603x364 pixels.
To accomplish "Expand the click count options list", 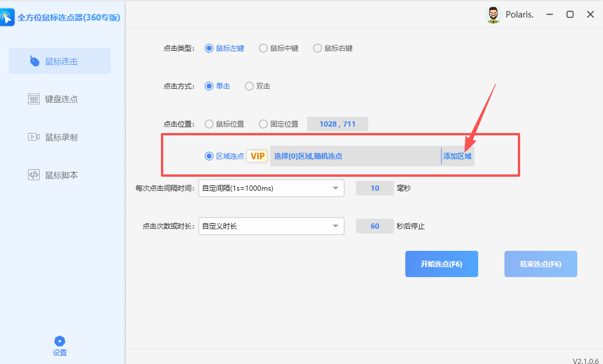I will [x=336, y=226].
